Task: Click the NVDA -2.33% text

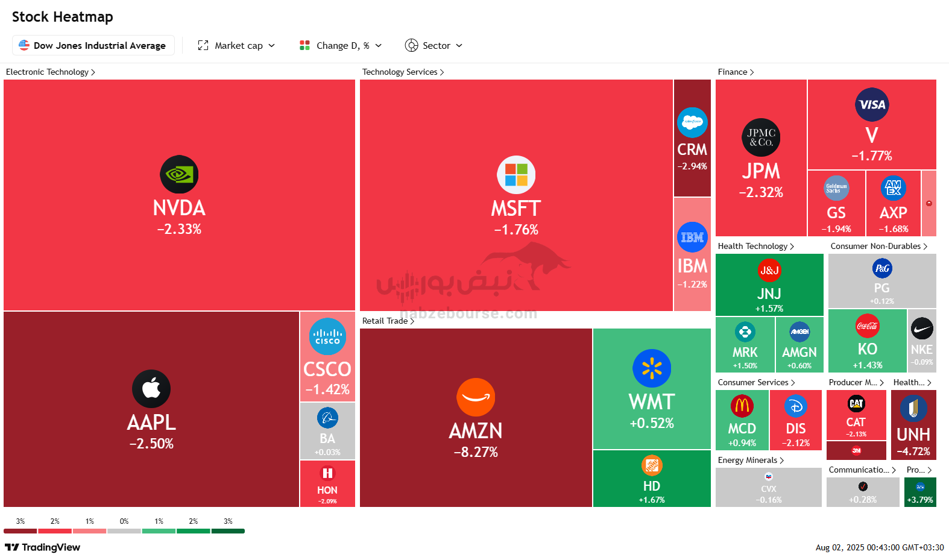Action: 179,229
